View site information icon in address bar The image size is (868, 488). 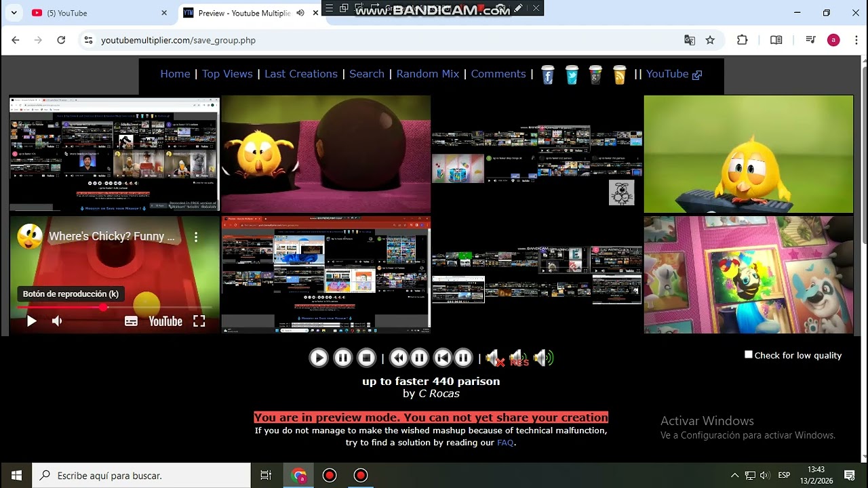pyautogui.click(x=88, y=40)
